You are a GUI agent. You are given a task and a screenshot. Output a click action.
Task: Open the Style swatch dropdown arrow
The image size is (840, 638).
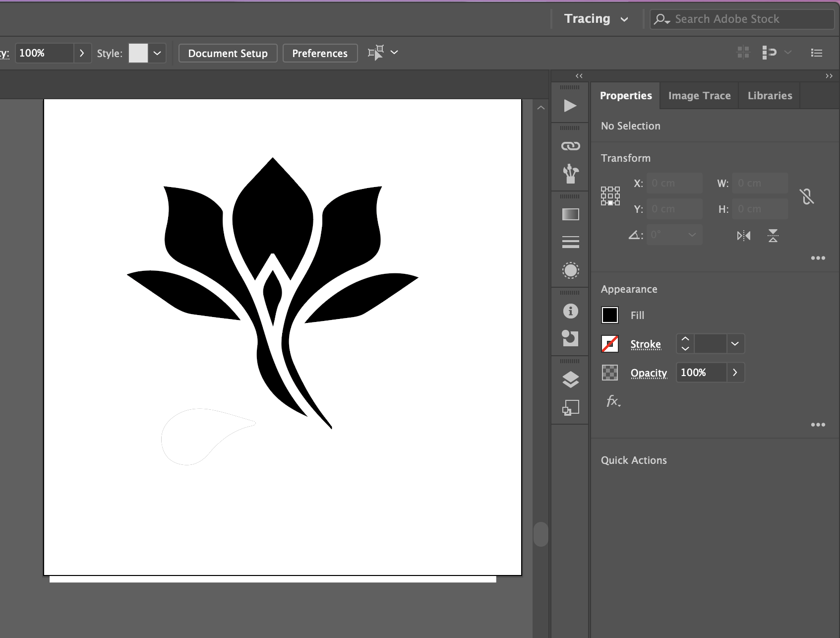(x=157, y=53)
